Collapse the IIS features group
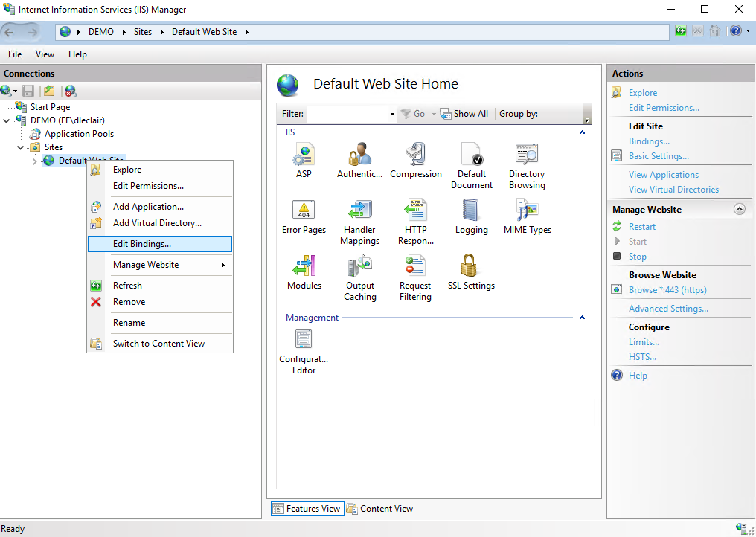Viewport: 756px width, 537px height. 582,132
